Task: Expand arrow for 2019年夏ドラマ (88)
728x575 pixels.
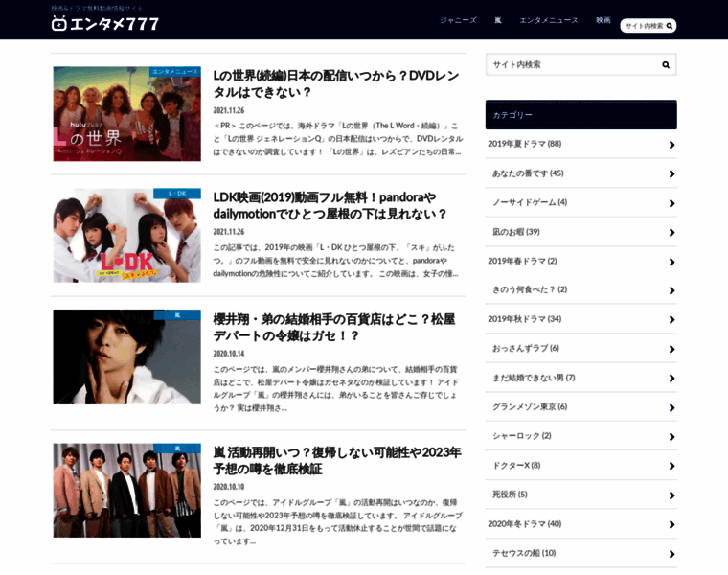Action: [x=671, y=145]
